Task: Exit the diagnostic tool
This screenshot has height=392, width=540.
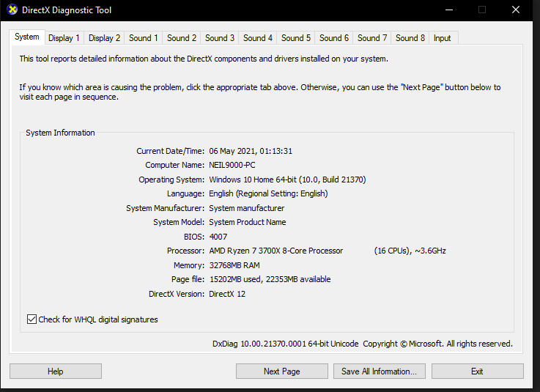Action: pos(477,371)
